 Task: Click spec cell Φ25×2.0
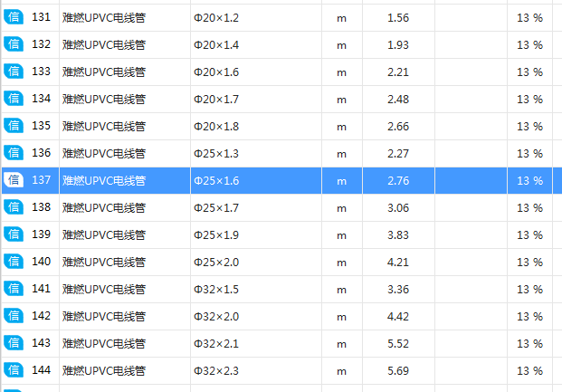click(x=256, y=263)
